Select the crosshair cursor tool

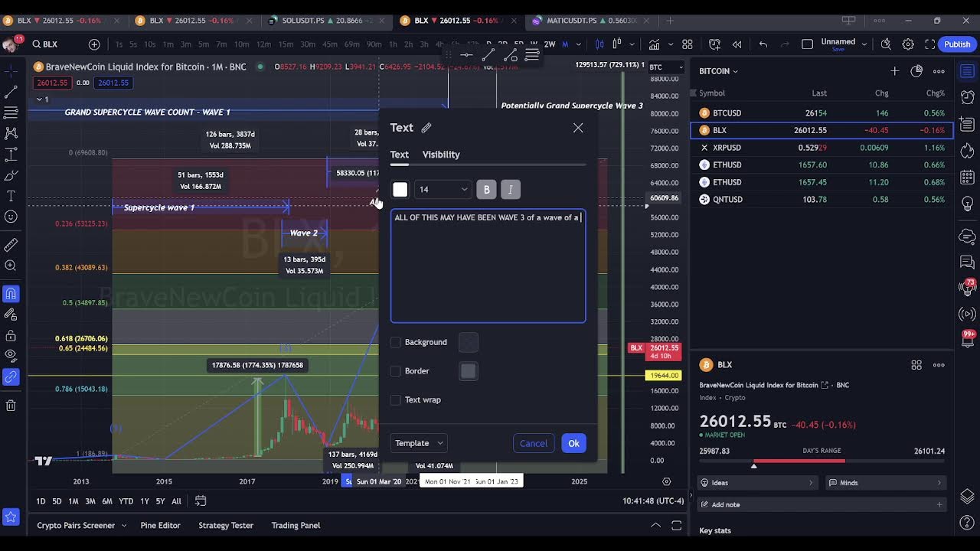(11, 70)
